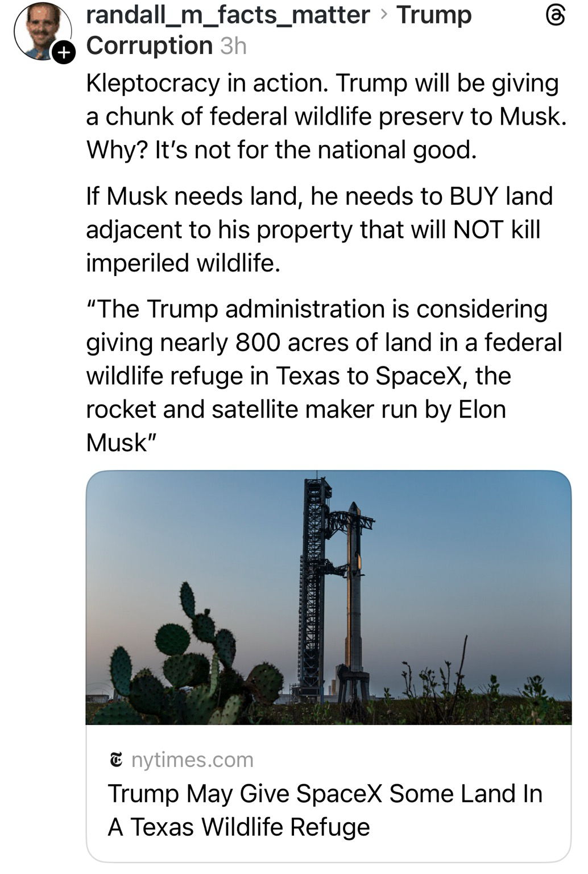Click "Why? It's not for the national good."
The height and width of the screenshot is (874, 588).
click(x=281, y=150)
